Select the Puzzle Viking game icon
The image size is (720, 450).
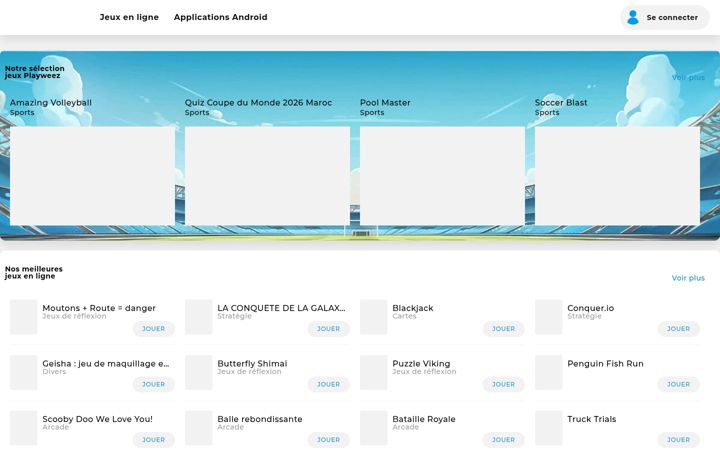pyautogui.click(x=373, y=372)
